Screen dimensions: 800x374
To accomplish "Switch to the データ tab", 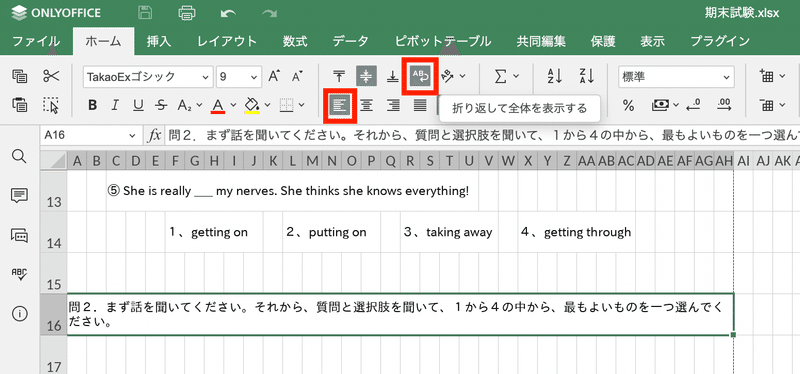I will coord(351,41).
